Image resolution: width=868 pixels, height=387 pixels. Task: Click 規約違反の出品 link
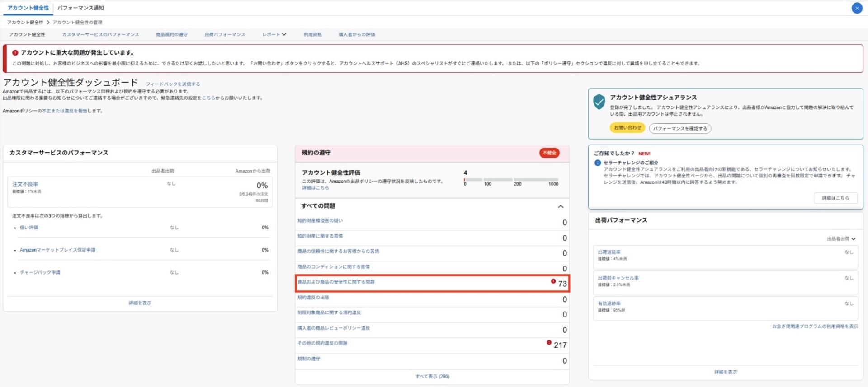[313, 298]
